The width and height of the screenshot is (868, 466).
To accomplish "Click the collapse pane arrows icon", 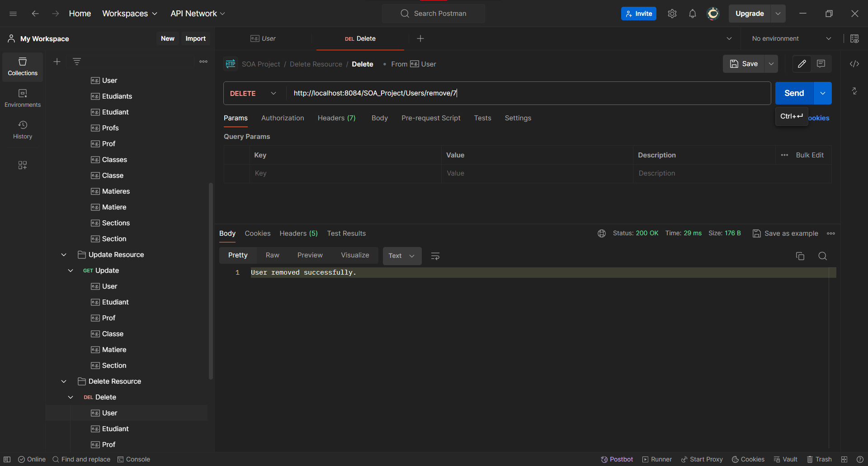I will [854, 91].
